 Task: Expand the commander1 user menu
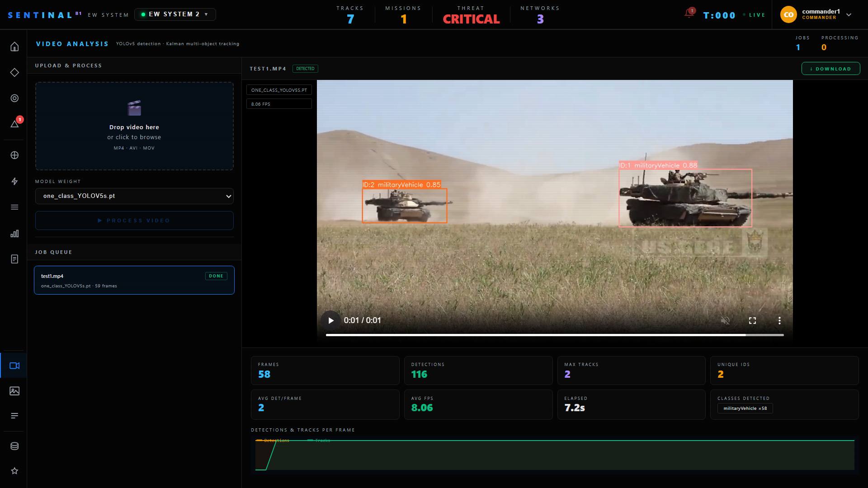pos(849,14)
